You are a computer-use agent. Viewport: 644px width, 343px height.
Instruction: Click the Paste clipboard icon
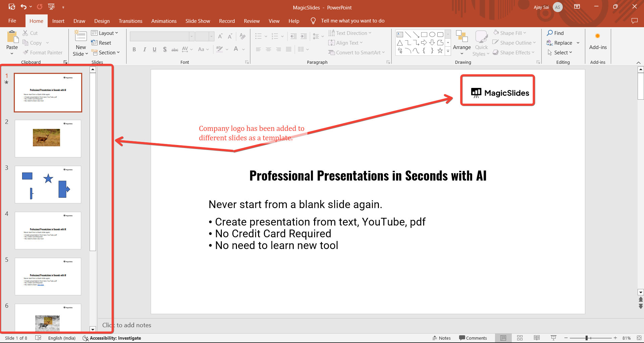pyautogui.click(x=12, y=37)
